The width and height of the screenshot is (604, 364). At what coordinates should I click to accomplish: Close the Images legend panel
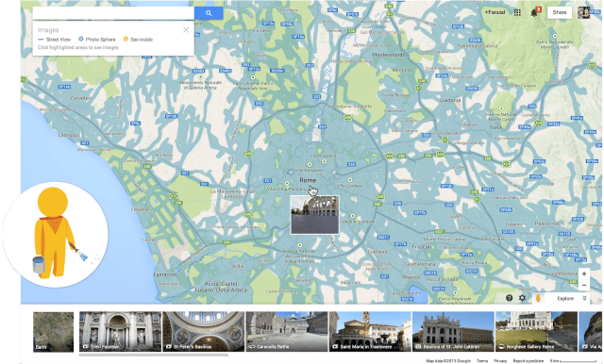click(186, 30)
